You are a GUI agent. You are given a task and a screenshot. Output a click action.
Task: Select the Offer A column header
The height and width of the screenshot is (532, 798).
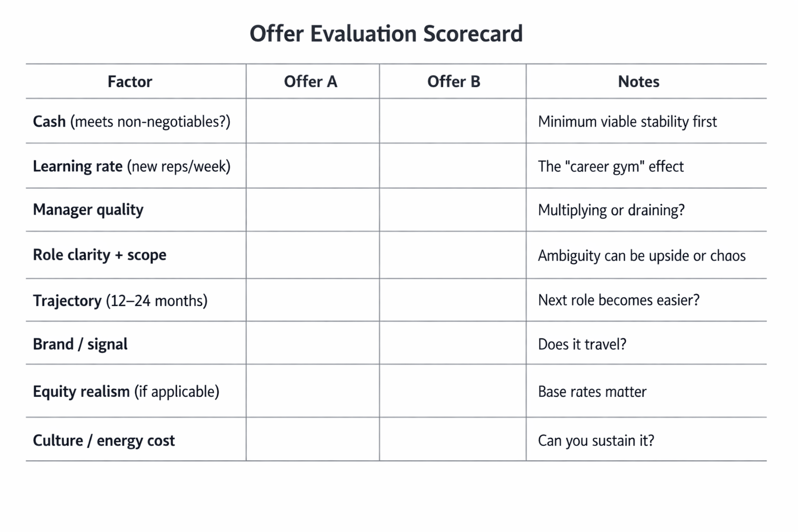(311, 81)
